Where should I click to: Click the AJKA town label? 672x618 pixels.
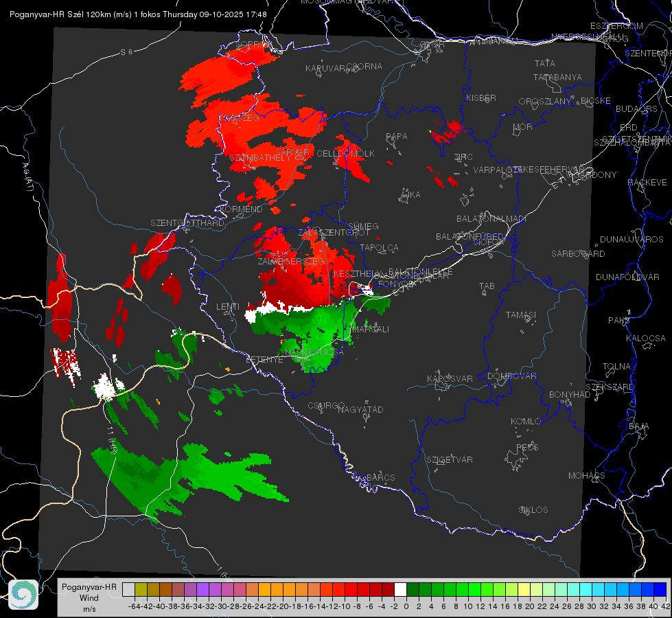pyautogui.click(x=410, y=195)
